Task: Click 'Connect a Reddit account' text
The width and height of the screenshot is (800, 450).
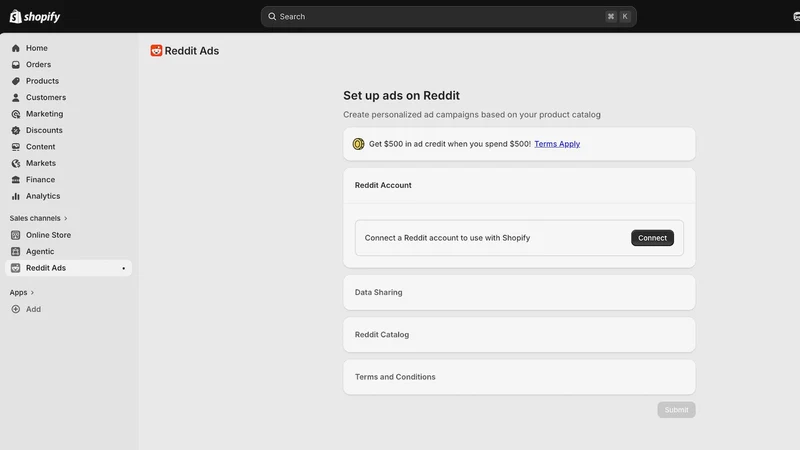Action: click(x=447, y=238)
